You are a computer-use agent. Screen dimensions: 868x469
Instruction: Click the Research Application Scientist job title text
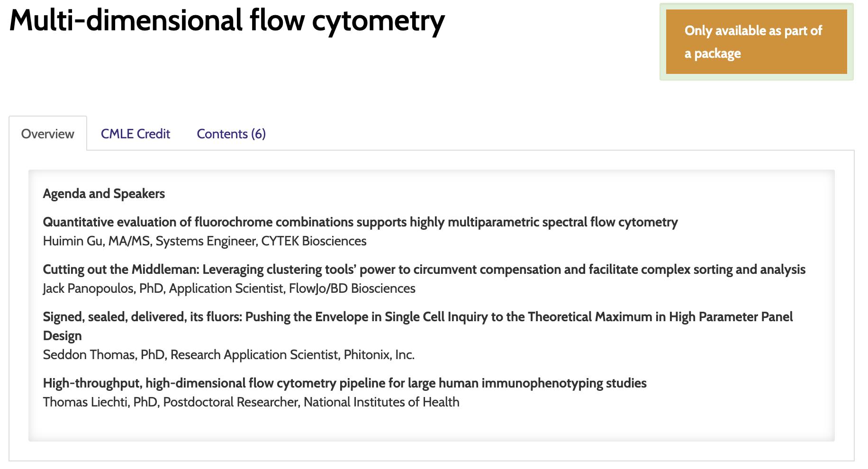pyautogui.click(x=254, y=355)
